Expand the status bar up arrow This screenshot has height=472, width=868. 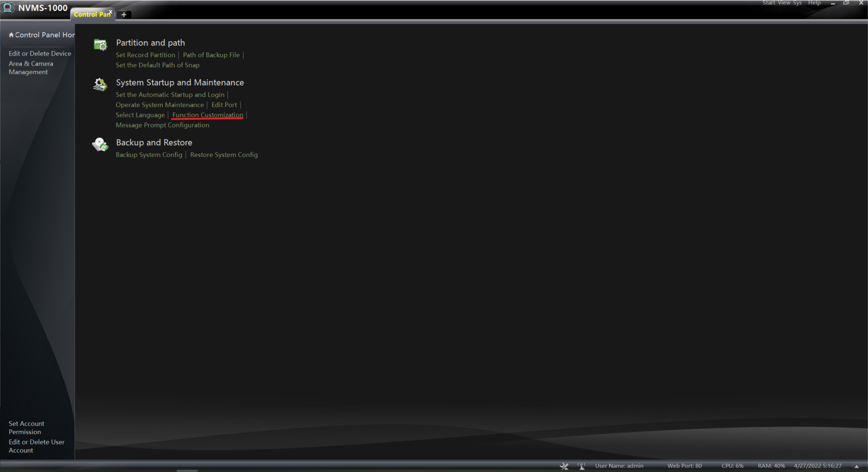point(856,467)
